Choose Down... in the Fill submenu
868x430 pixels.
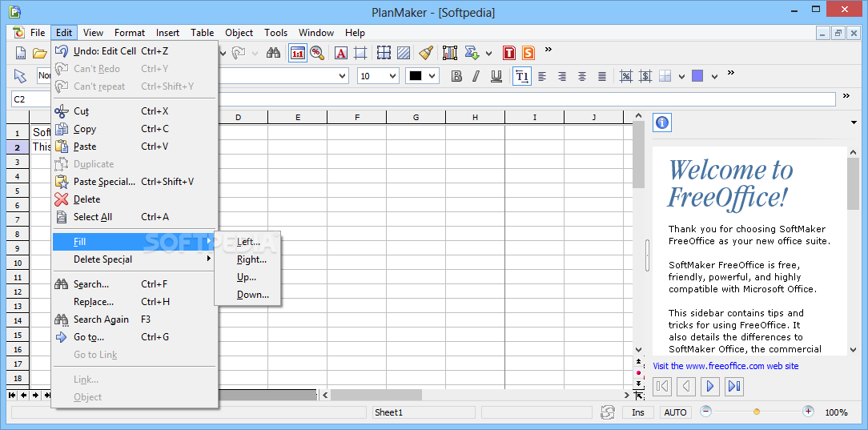point(248,295)
